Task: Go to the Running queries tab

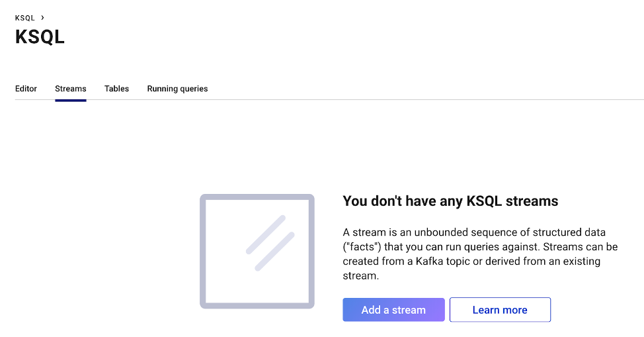Action: (177, 89)
